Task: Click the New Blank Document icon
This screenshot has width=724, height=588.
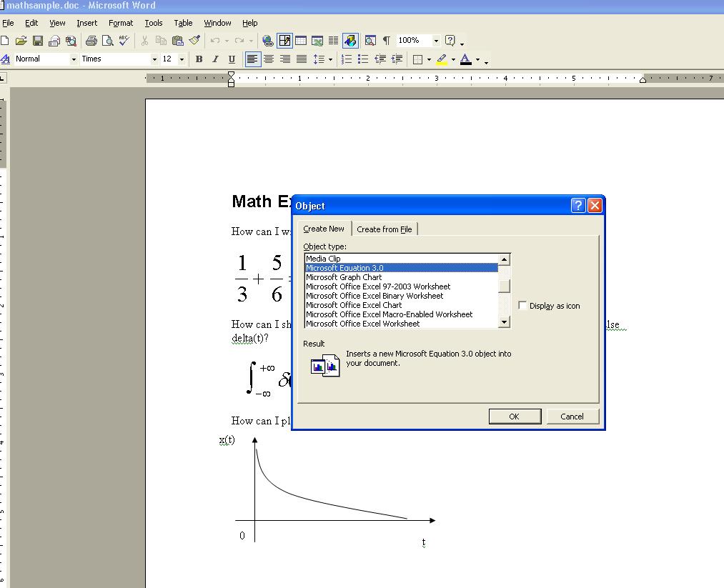Action: (x=4, y=41)
